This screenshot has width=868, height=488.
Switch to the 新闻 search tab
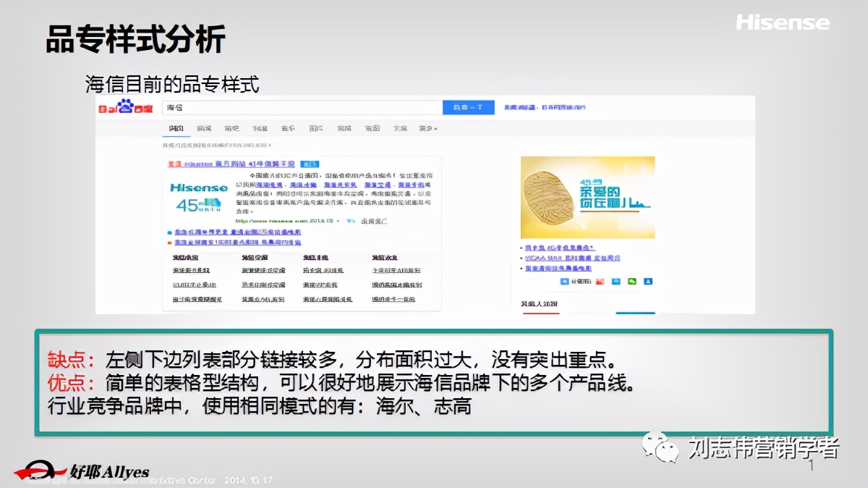pyautogui.click(x=203, y=127)
